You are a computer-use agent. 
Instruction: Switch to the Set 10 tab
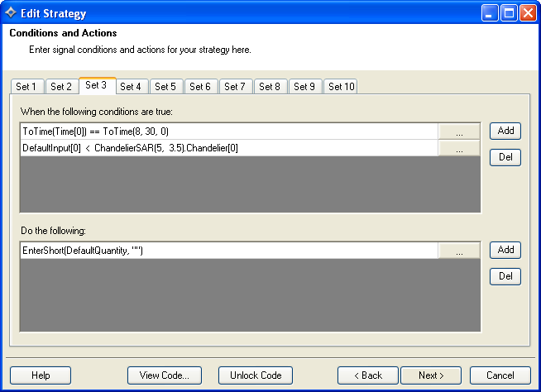pos(341,86)
